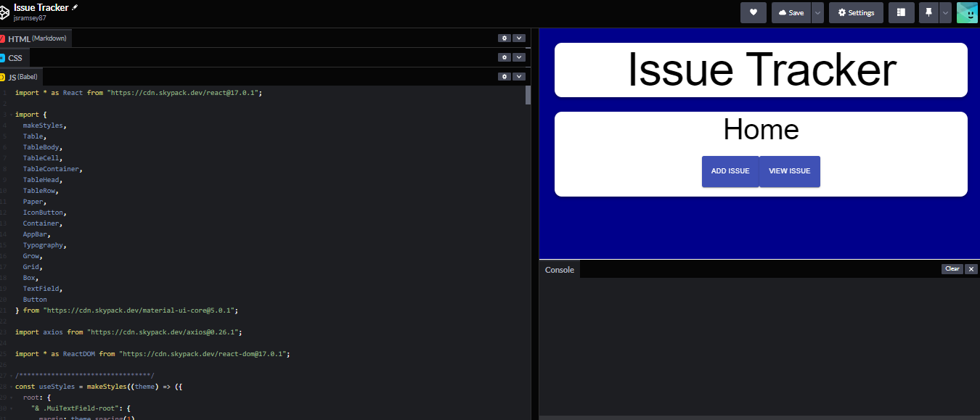Open the JS editor chevron dropdown
Screen dimensions: 980x420
(x=518, y=76)
